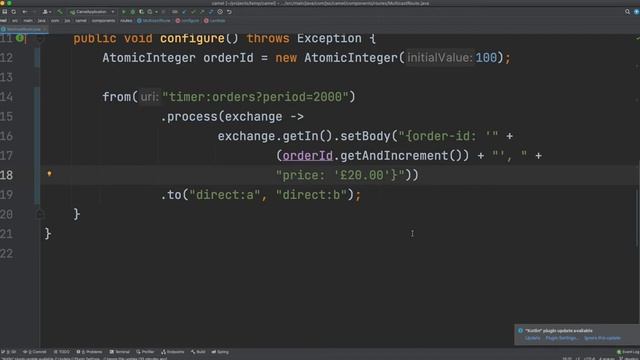
Task: Open Search Everywhere magnifier icon
Action: click(x=627, y=12)
